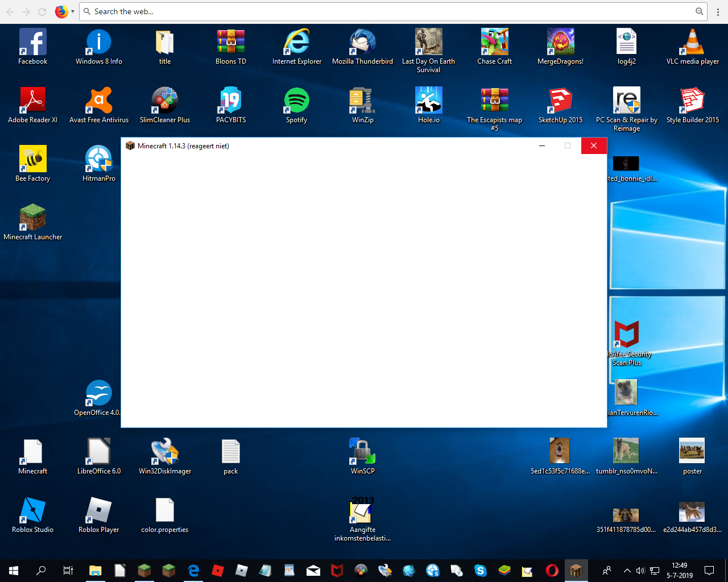Open File Explorer from the taskbar
Viewport: 728px width, 582px height.
[x=95, y=571]
